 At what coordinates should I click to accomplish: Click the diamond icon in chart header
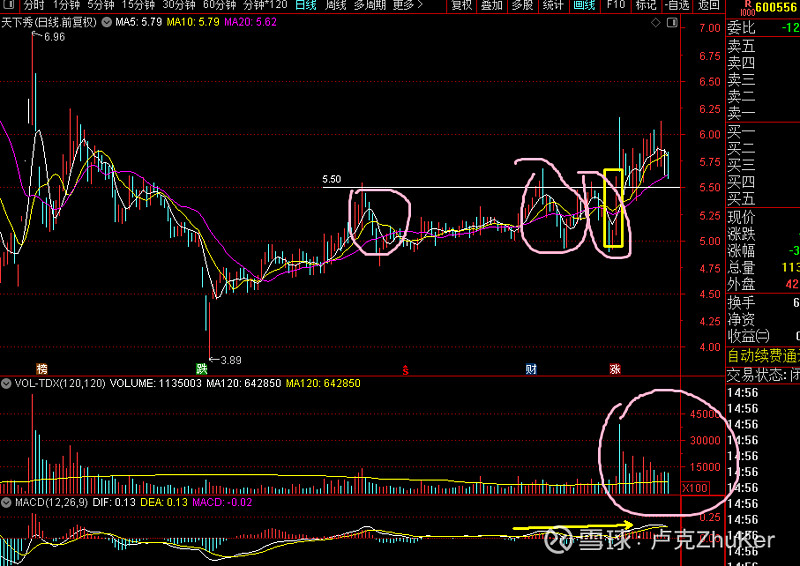pos(656,22)
